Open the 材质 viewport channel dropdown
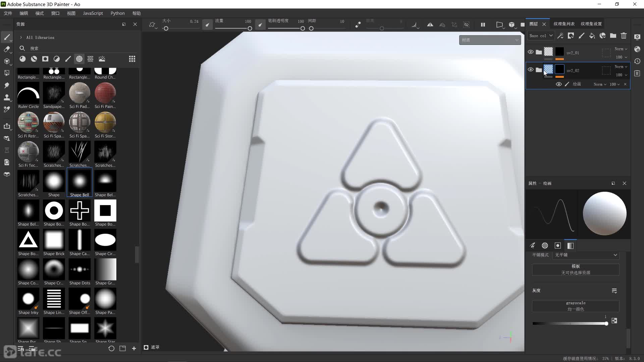Screen dimensions: 644x362 tap(490, 40)
